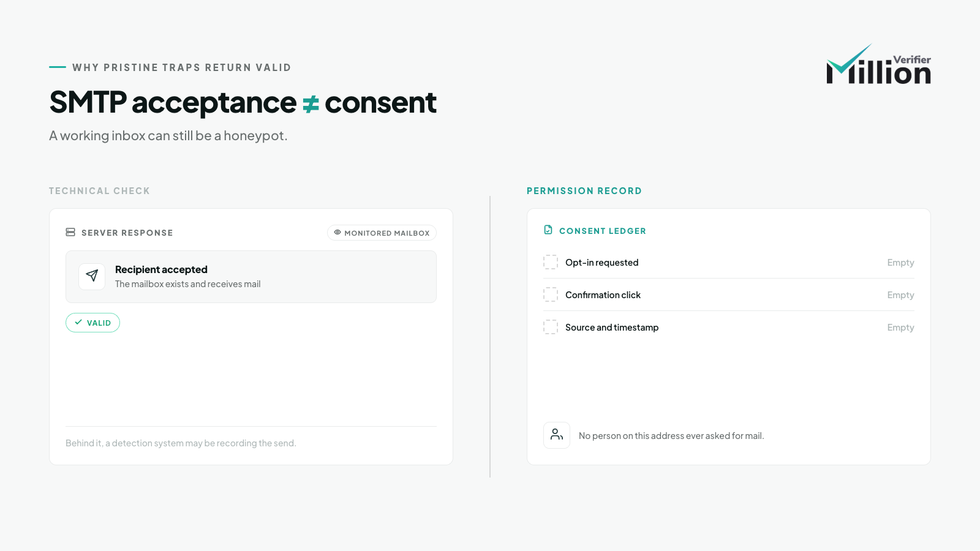Click the Technical Check section label
Image resolution: width=980 pixels, height=551 pixels.
[x=99, y=191]
